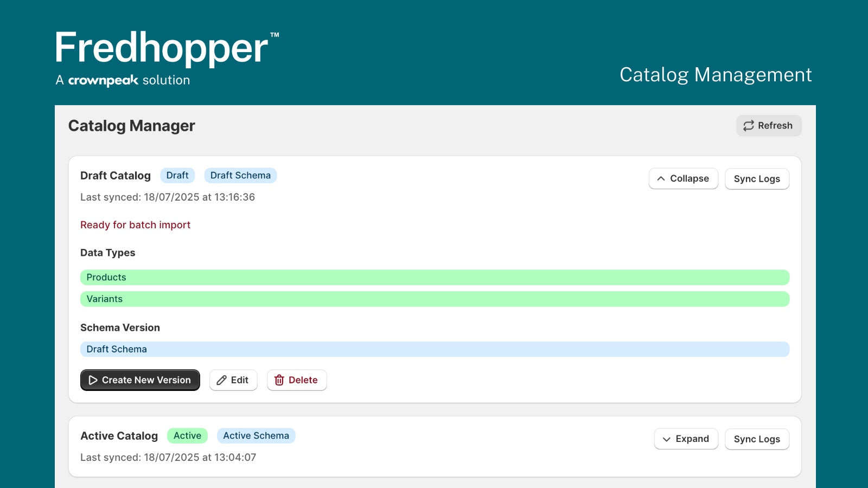Collapse the Draft Catalog card

click(683, 178)
